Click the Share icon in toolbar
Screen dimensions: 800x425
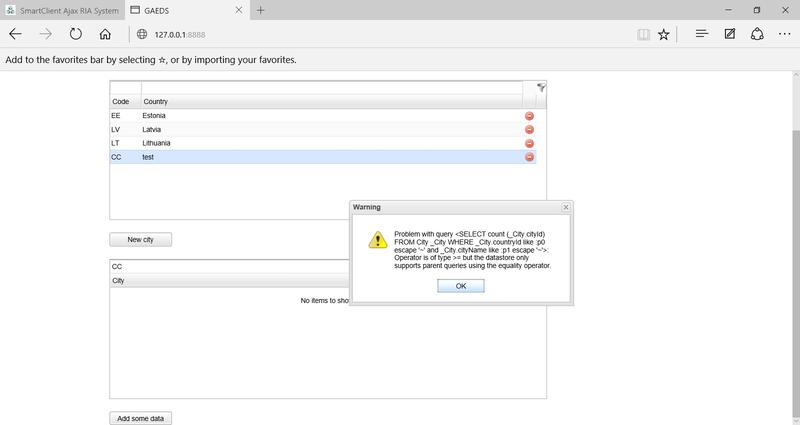pos(757,34)
